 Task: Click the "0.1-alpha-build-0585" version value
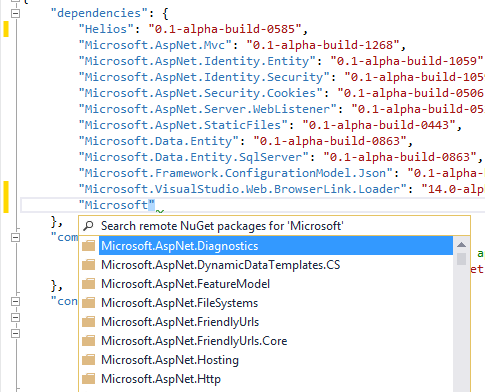pos(225,29)
